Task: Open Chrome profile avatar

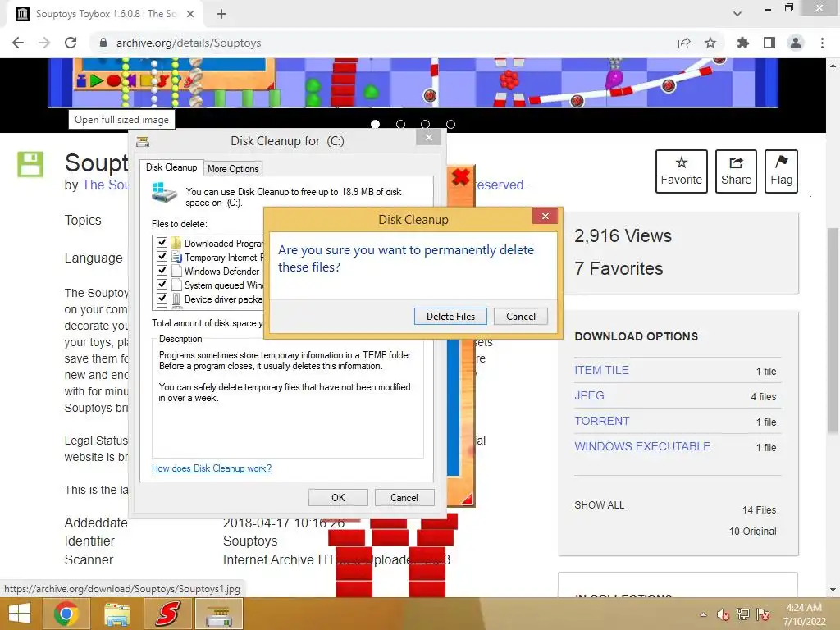Action: click(796, 43)
